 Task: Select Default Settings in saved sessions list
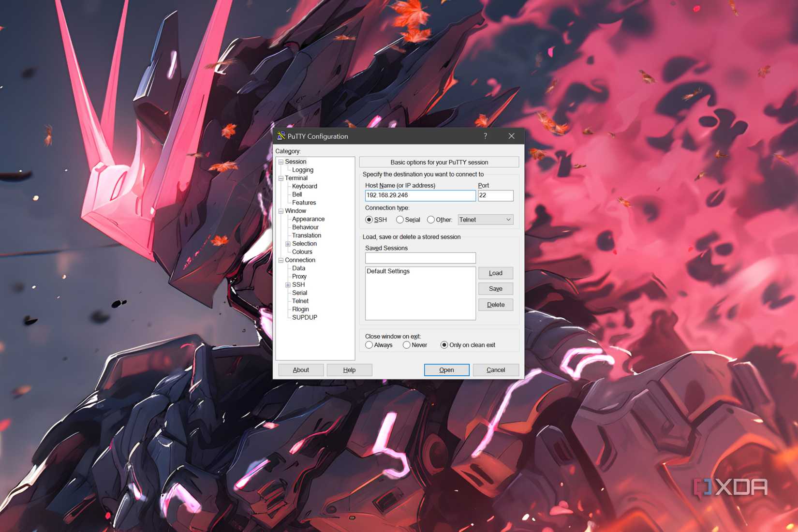pyautogui.click(x=388, y=271)
